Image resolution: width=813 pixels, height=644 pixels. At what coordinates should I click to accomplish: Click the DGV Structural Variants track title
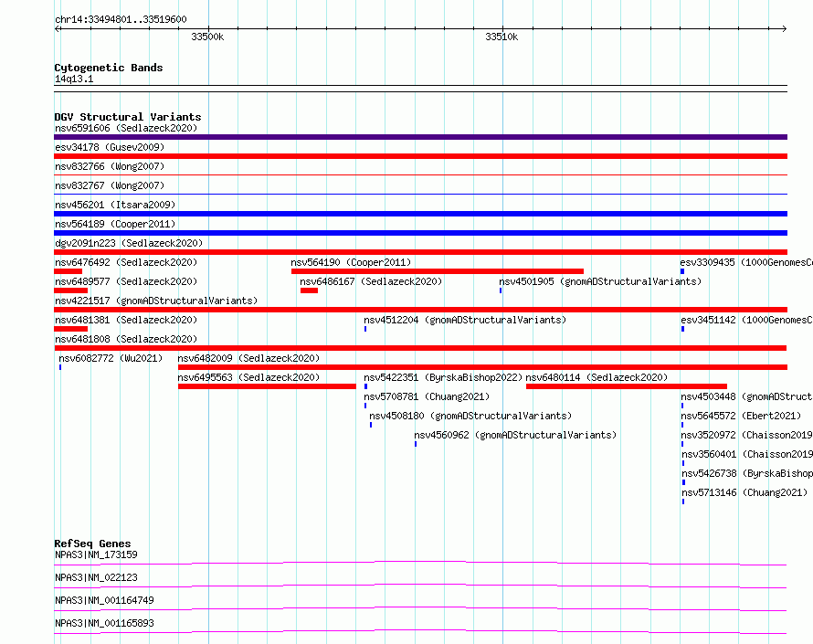pyautogui.click(x=128, y=117)
